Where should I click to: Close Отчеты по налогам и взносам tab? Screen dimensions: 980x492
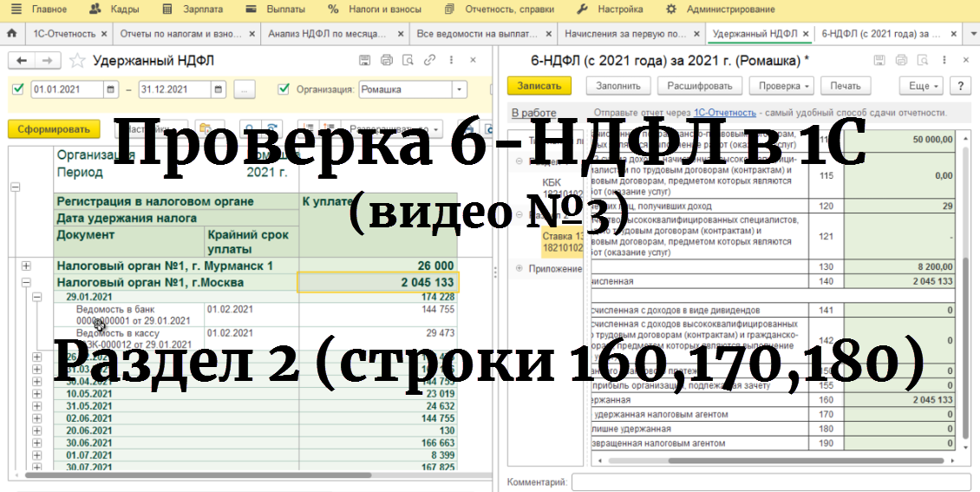252,34
